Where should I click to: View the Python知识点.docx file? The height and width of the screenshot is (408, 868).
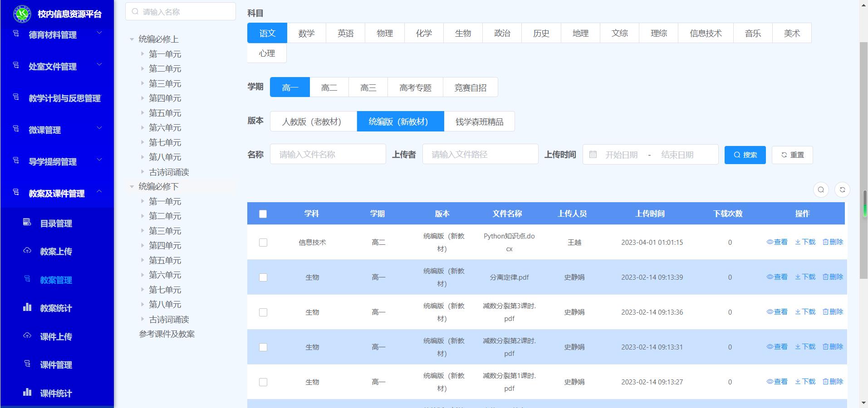777,242
